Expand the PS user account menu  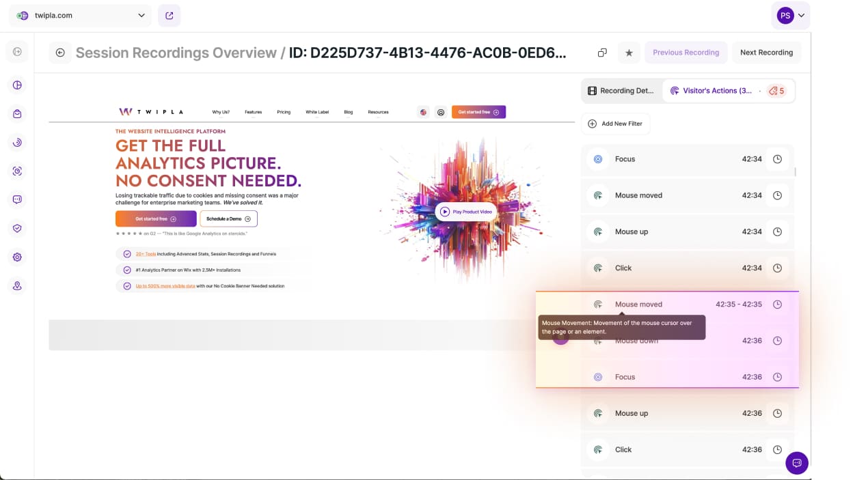pos(790,15)
